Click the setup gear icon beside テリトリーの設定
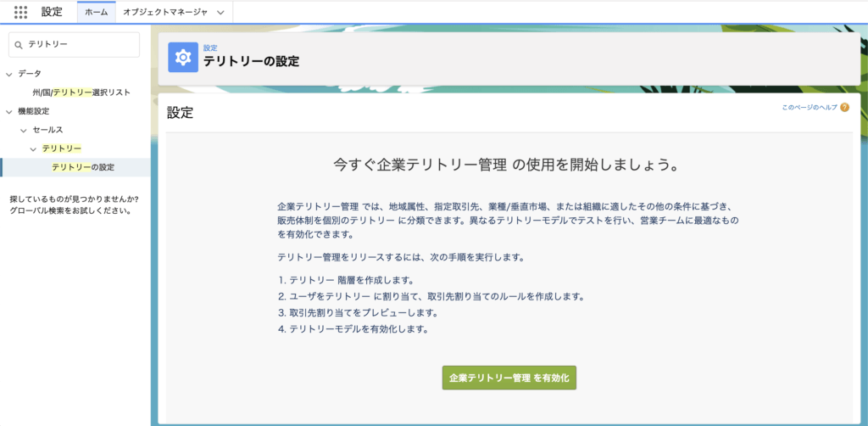The width and height of the screenshot is (868, 426). [183, 57]
